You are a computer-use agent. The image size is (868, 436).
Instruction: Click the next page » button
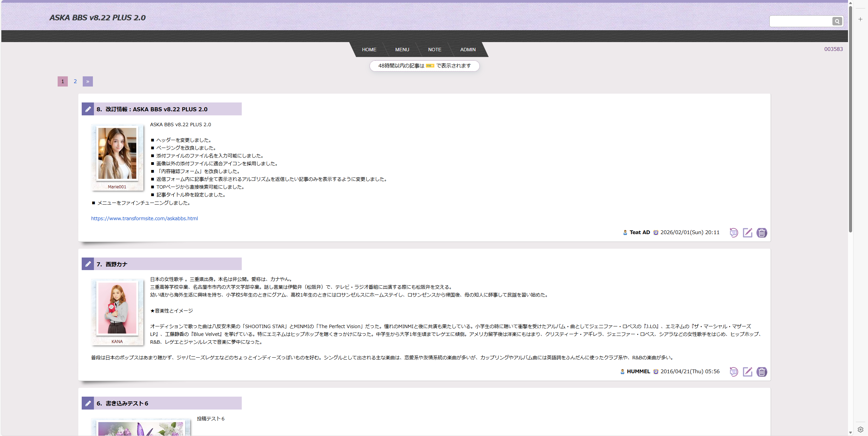87,81
